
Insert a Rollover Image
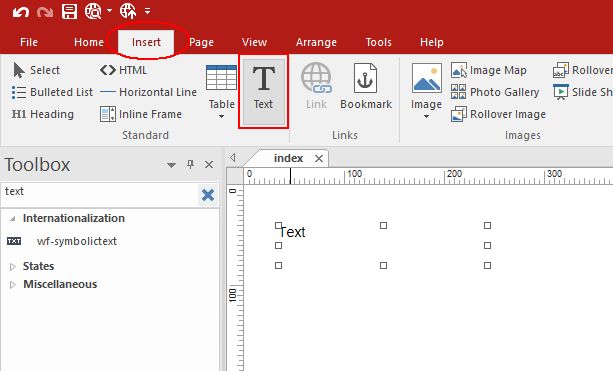point(498,114)
